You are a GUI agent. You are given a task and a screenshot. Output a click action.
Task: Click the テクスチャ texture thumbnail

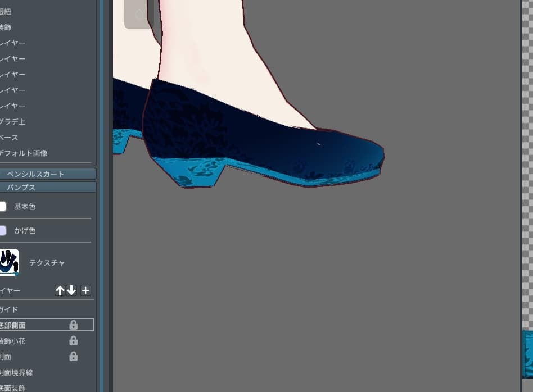click(9, 262)
